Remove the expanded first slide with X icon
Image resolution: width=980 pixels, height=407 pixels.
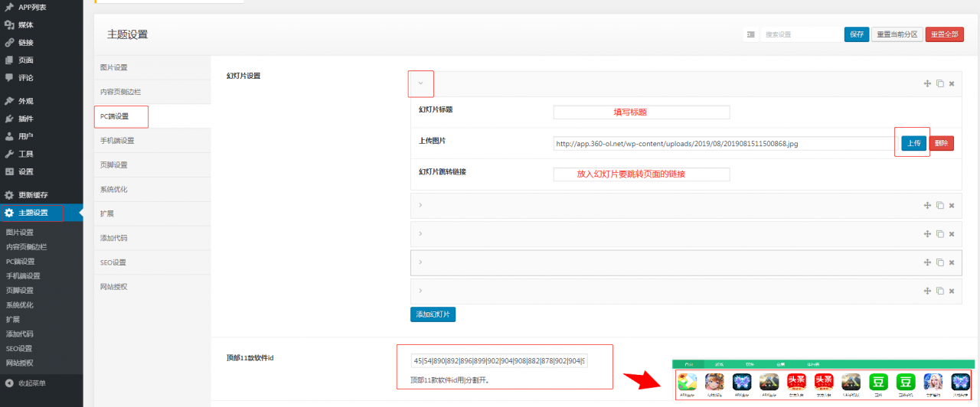click(952, 83)
